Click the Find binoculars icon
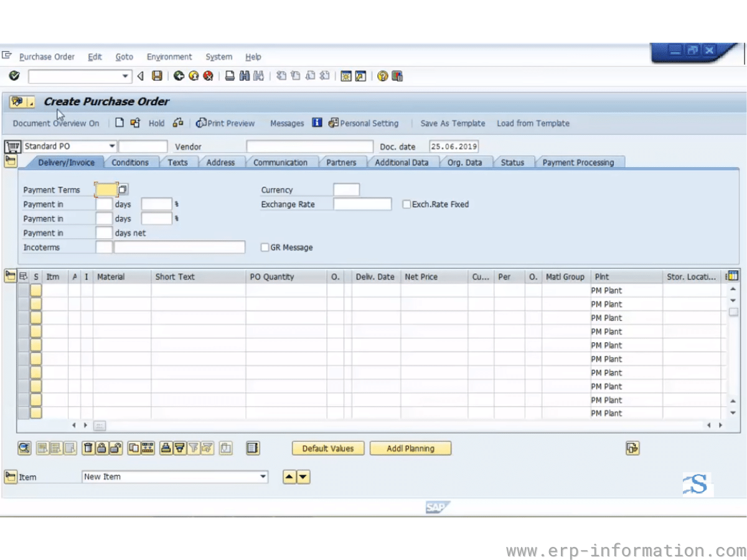 pos(244,76)
